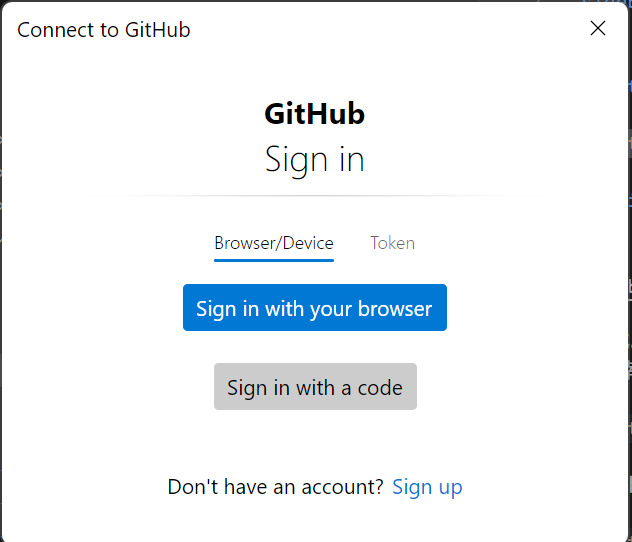This screenshot has width=632, height=542.
Task: Dismiss the dialog with the X icon
Action: [598, 28]
